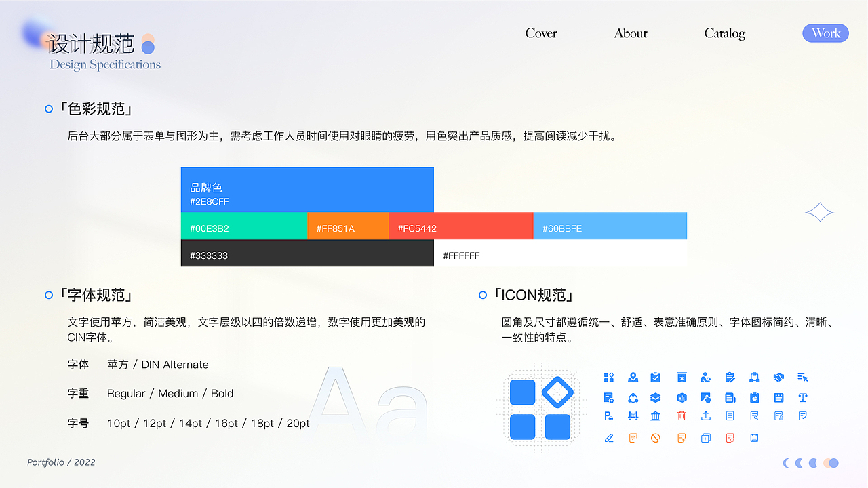Click the 设计规范 page title
The height and width of the screenshot is (488, 868).
pos(91,43)
